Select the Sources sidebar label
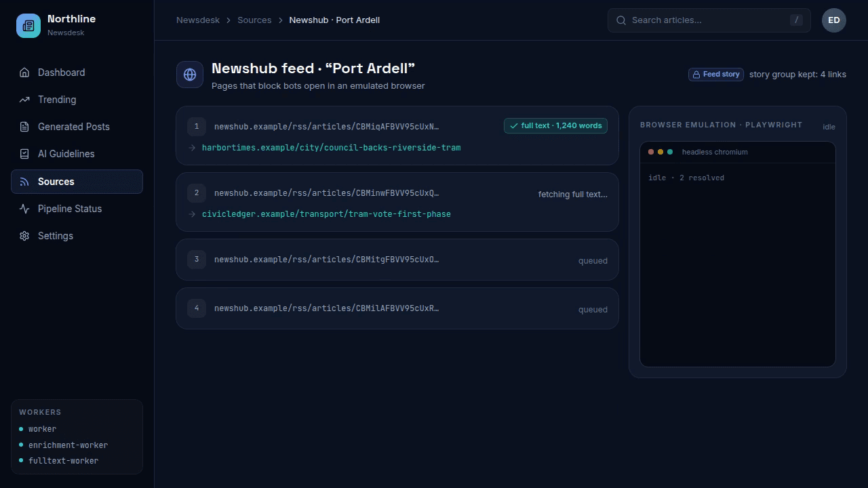The image size is (868, 488). coord(56,182)
